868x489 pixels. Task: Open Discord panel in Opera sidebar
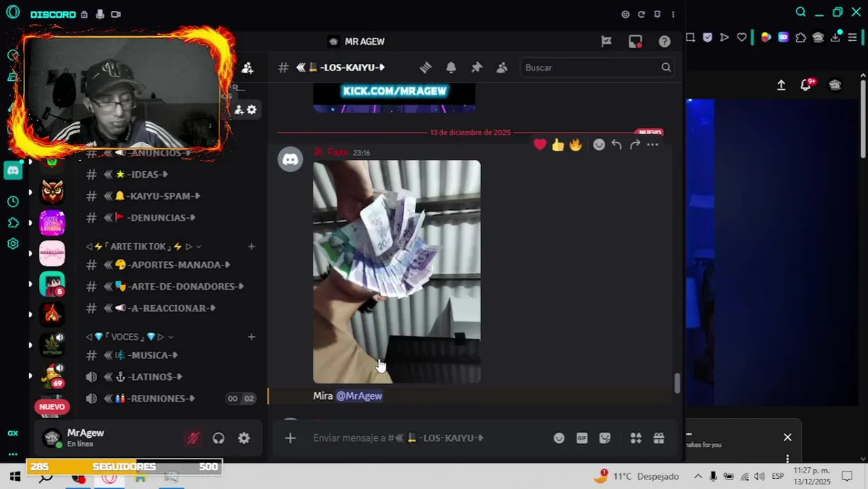coord(13,170)
